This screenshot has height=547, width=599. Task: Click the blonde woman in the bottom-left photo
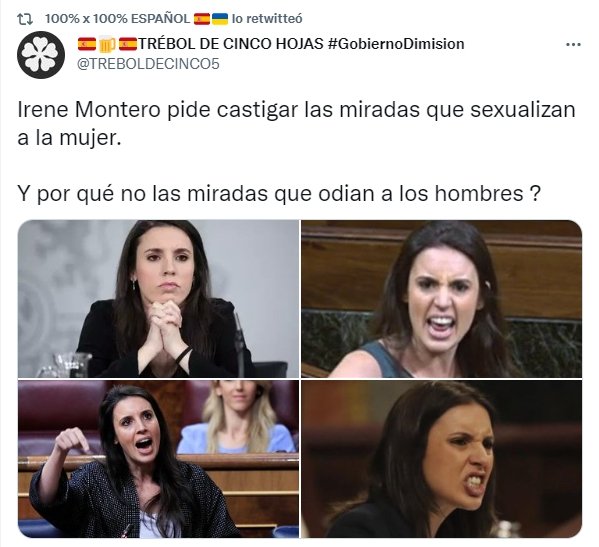pyautogui.click(x=237, y=418)
